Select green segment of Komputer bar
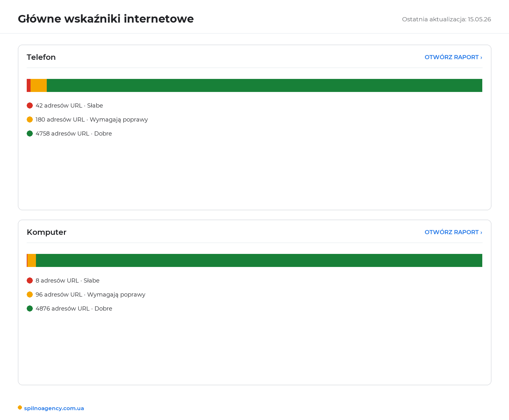Image resolution: width=509 pixels, height=420 pixels. [259, 261]
